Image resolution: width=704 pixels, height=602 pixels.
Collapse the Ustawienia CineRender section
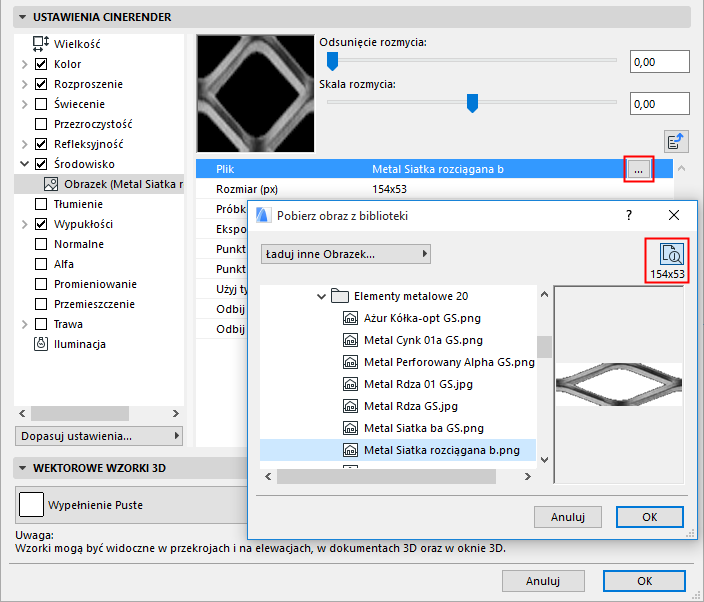(22, 17)
